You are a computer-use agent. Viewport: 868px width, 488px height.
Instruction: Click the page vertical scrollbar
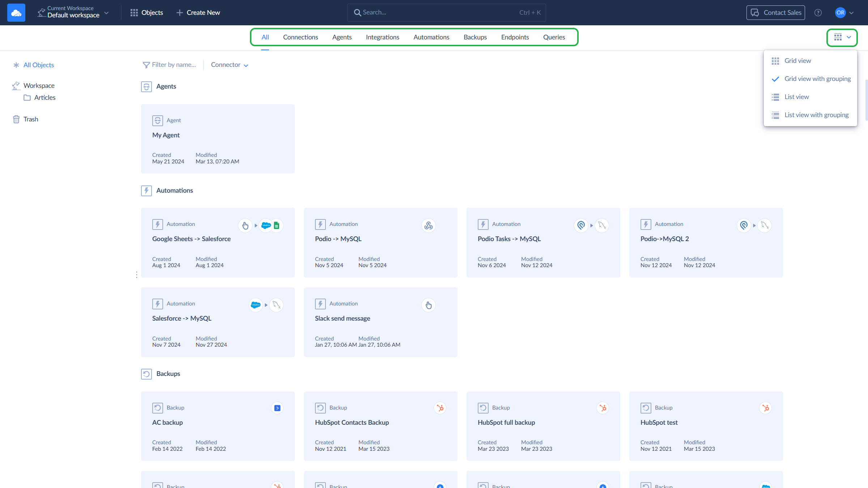click(866, 100)
